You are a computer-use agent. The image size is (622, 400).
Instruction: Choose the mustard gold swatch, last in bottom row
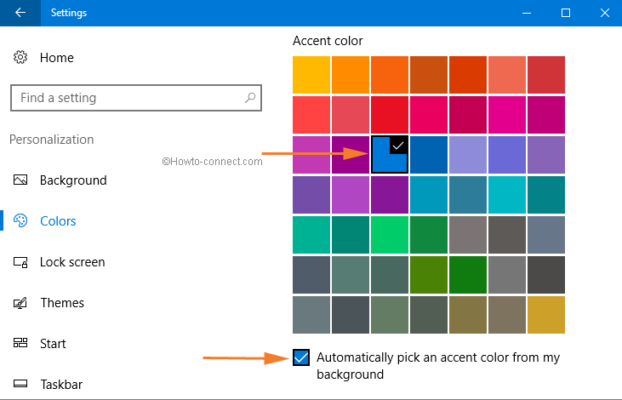coord(546,315)
